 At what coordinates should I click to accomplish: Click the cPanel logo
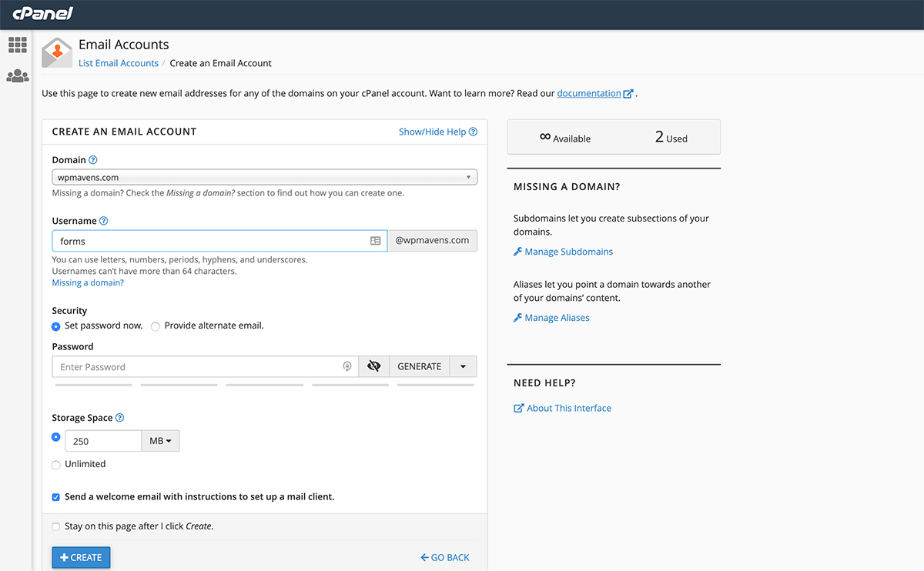point(42,13)
